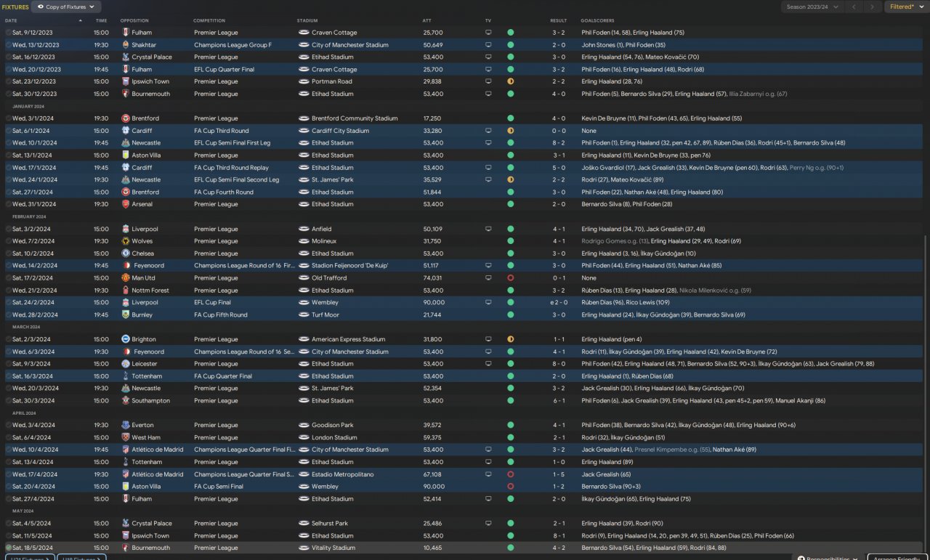This screenshot has width=930, height=560.
Task: Tick the selection circle for Sat, 9/12/2023
Action: pyautogui.click(x=8, y=33)
